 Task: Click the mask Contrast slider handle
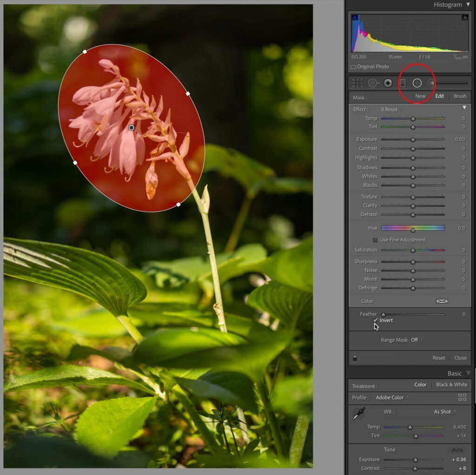coord(413,149)
